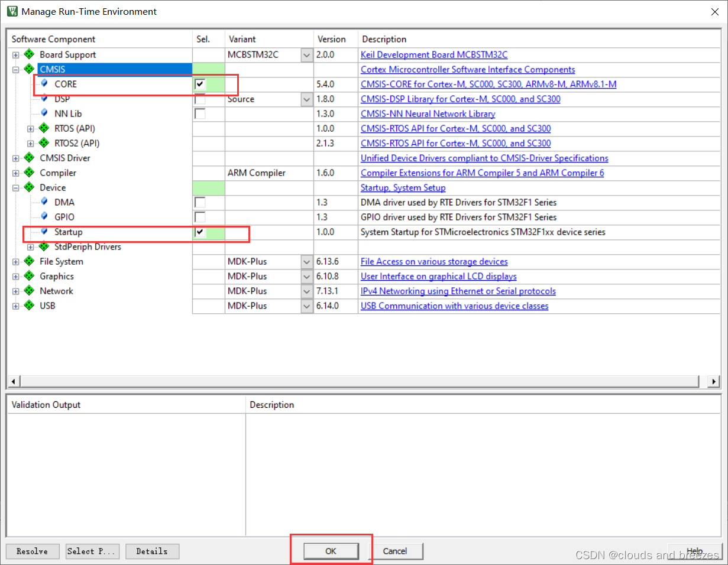Open the Graphics MDK-Plus variant dropdown
This screenshot has height=565, width=728.
(x=307, y=276)
